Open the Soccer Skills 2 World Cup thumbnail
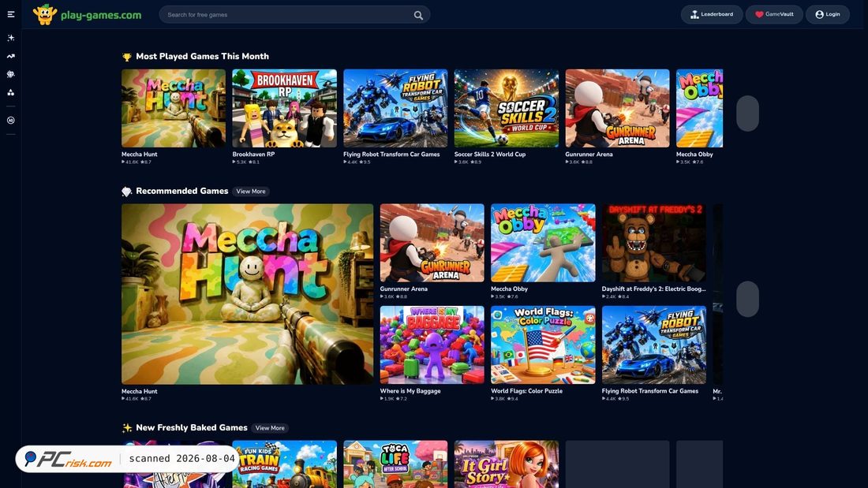This screenshot has width=868, height=488. [507, 109]
